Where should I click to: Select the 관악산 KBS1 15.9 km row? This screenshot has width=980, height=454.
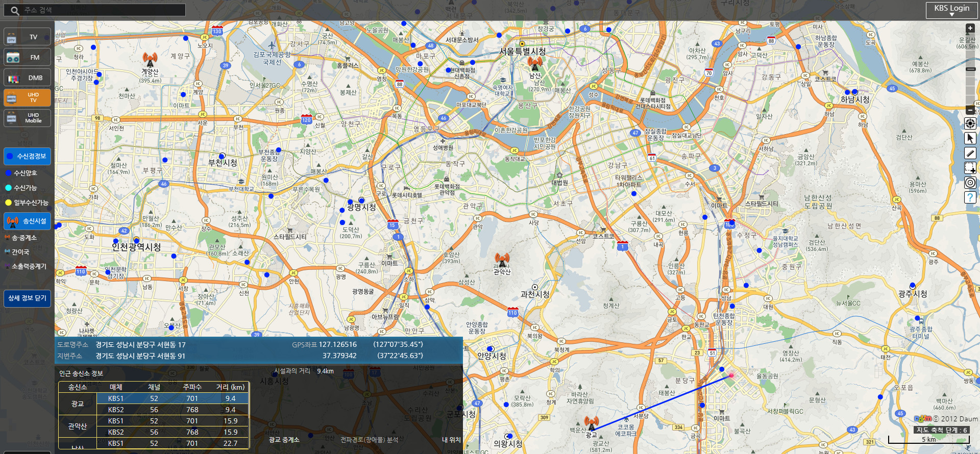[173, 421]
